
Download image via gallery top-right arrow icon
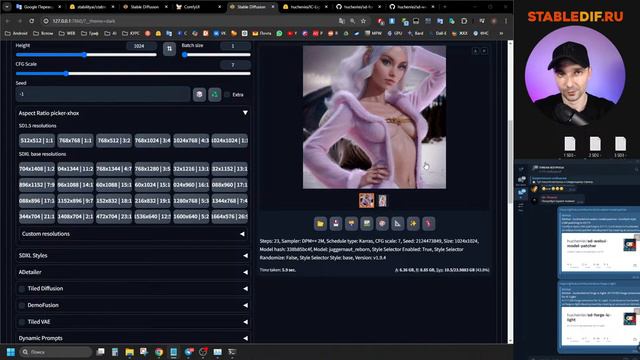pyautogui.click(x=476, y=51)
